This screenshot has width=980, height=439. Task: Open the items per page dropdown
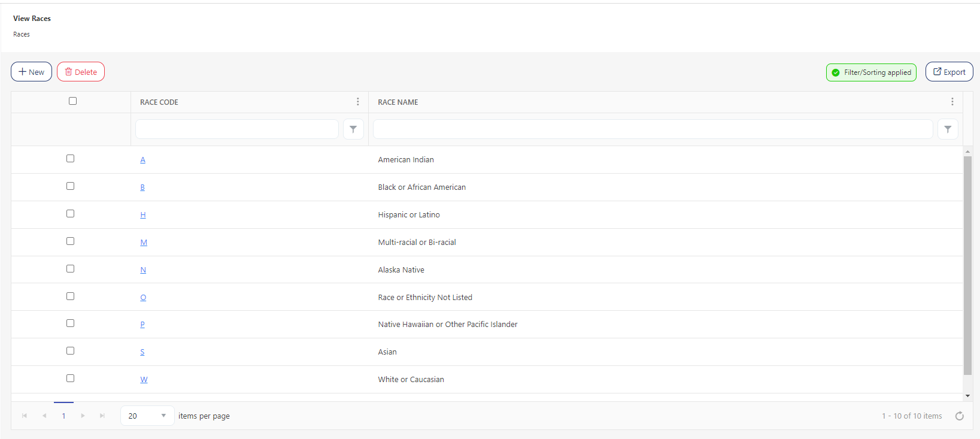pos(147,416)
